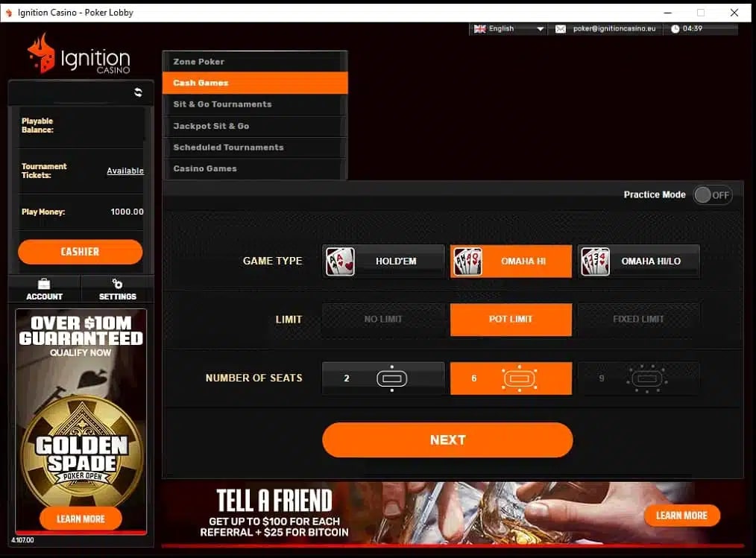
Task: Pick 9 seats table size
Action: pyautogui.click(x=639, y=378)
